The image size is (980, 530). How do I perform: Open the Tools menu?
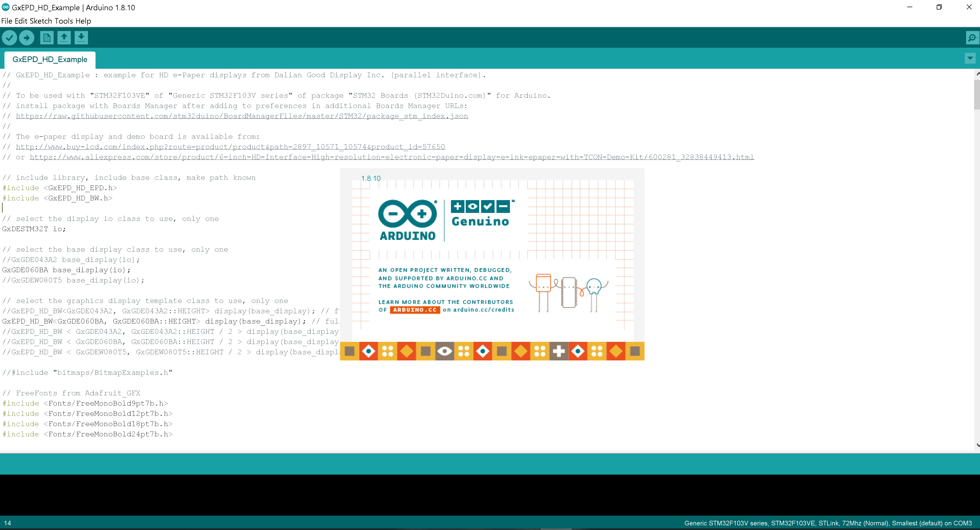[64, 21]
